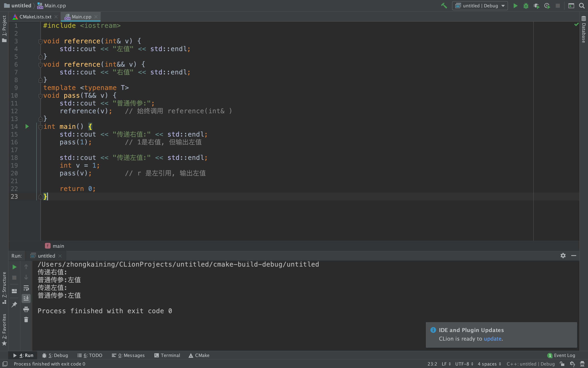Viewport: 588px width, 368px height.
Task: Click the gutter run arrow beside main()
Action: [27, 126]
